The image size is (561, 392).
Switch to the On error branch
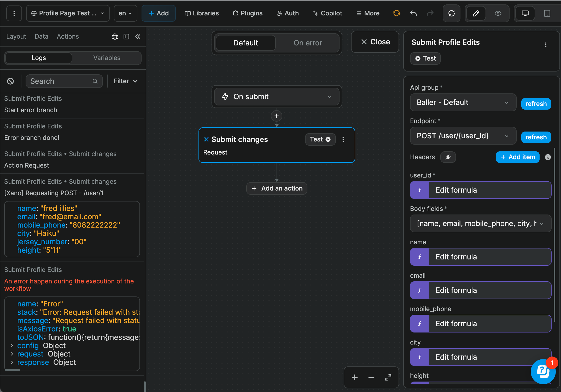[308, 43]
